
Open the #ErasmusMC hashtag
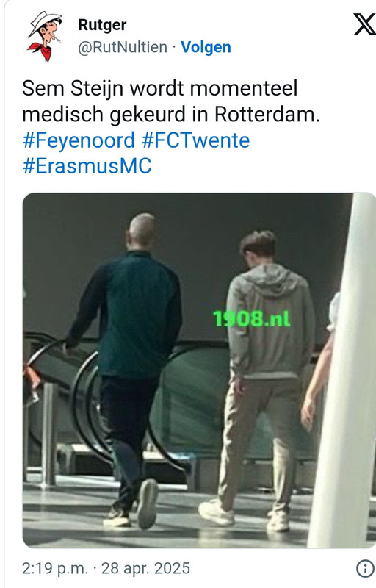[x=87, y=166]
